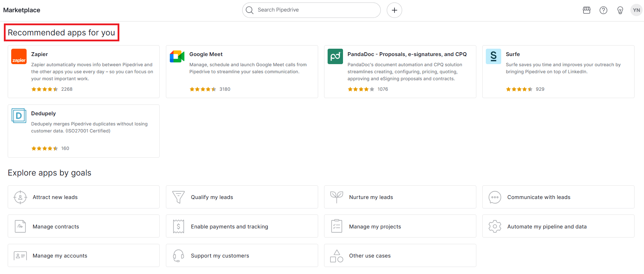Viewport: 644px width, 274px height.
Task: Open the Marketplace store icon in header
Action: 587,10
